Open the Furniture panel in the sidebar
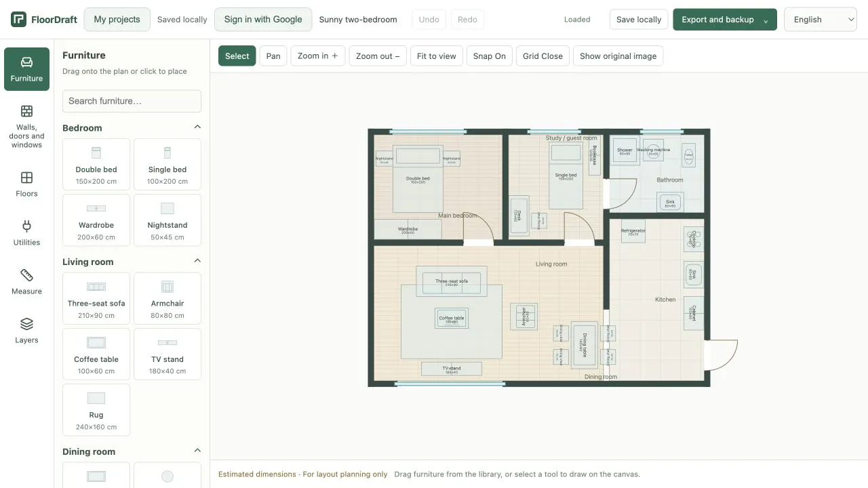The height and width of the screenshot is (488, 868). pyautogui.click(x=26, y=69)
